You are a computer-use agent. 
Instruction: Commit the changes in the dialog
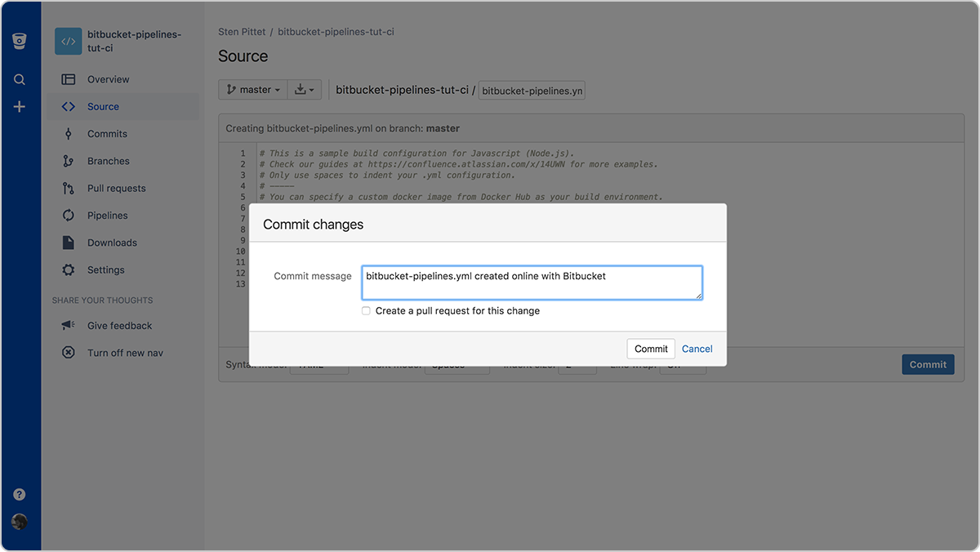650,349
